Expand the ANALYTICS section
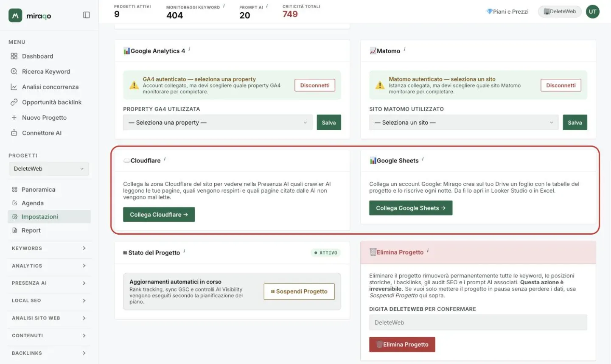 click(49, 266)
